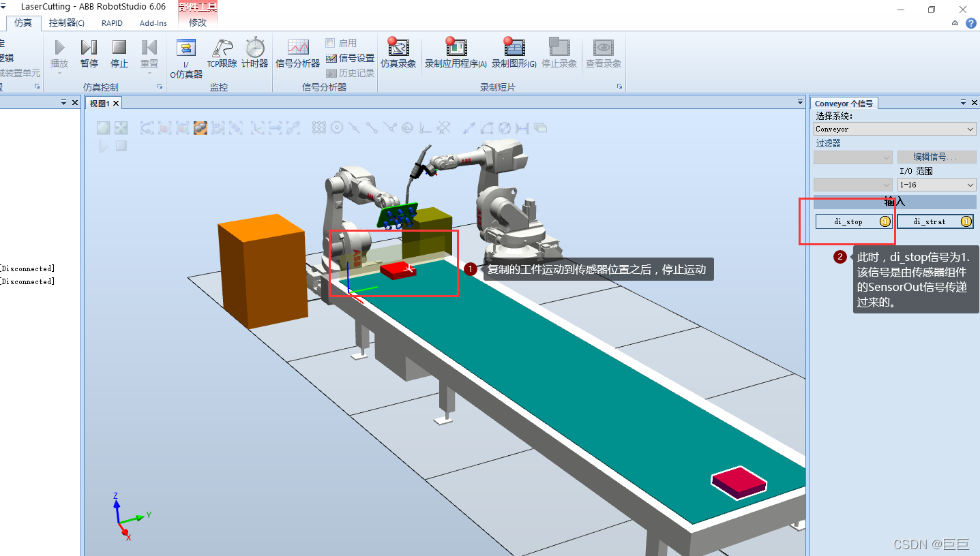
Task: Stop the simulation with 停止
Action: click(119, 53)
